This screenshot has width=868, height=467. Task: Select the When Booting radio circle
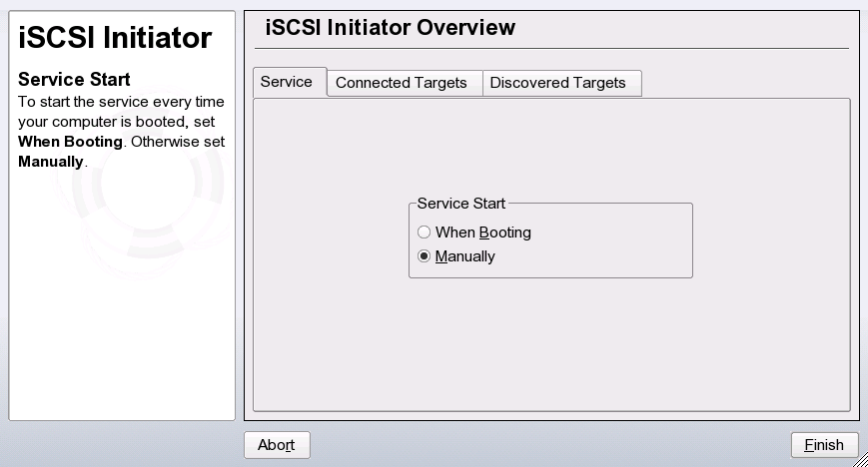pos(425,233)
